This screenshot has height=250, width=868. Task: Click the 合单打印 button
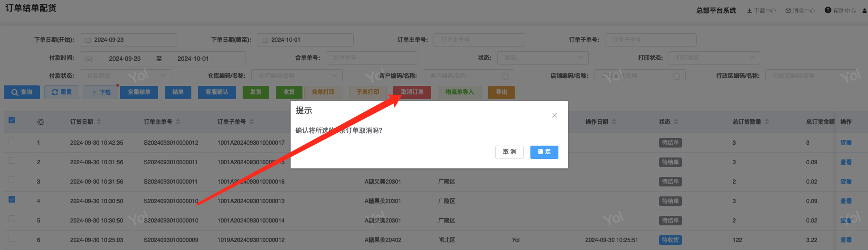pyautogui.click(x=323, y=92)
